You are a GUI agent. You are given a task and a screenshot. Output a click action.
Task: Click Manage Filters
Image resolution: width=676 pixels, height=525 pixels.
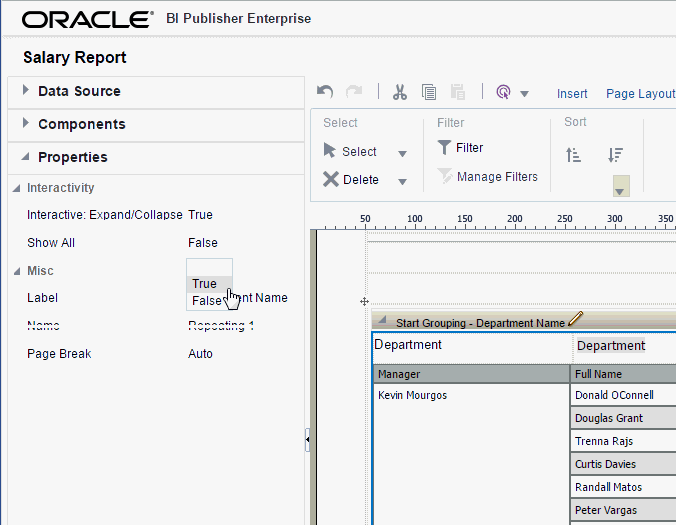[487, 176]
